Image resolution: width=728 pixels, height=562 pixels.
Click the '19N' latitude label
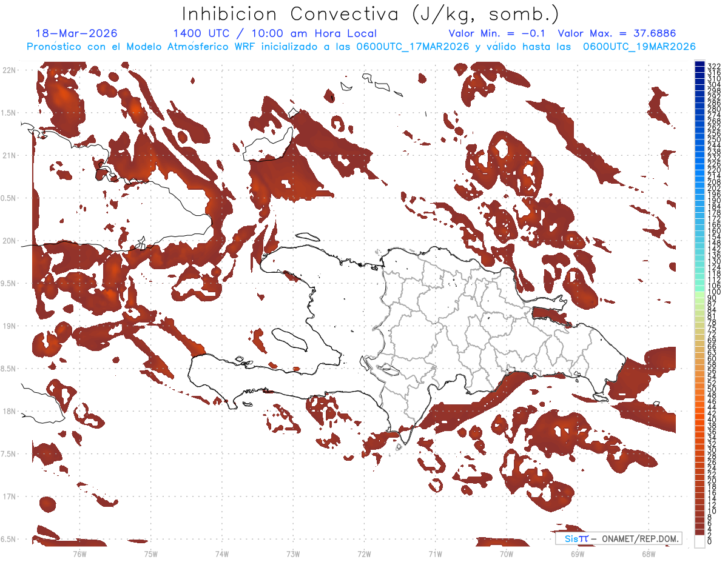[x=10, y=326]
